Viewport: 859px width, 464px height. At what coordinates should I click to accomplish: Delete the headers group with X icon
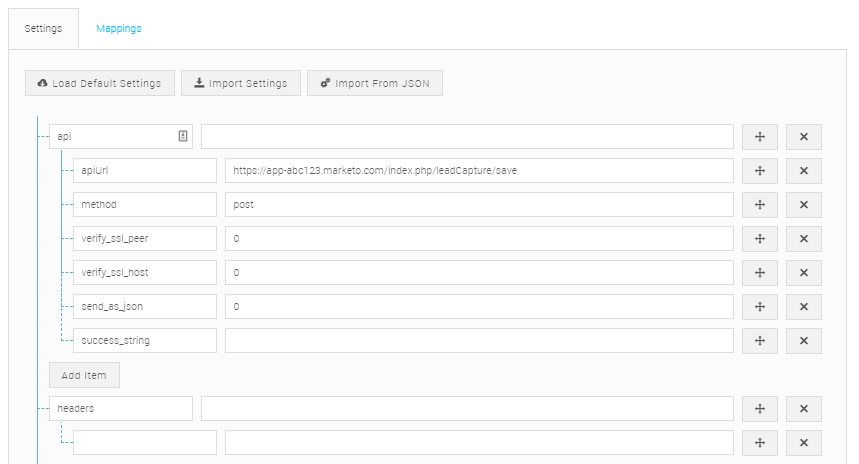click(803, 409)
